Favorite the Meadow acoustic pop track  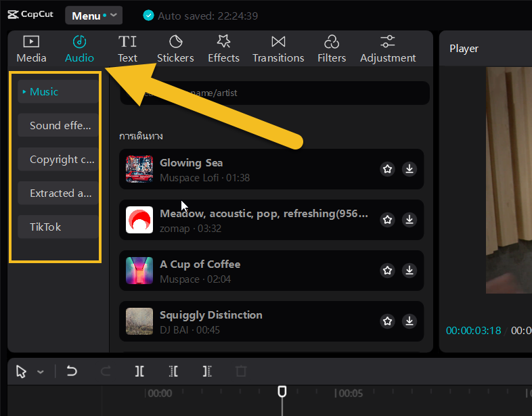pos(387,220)
